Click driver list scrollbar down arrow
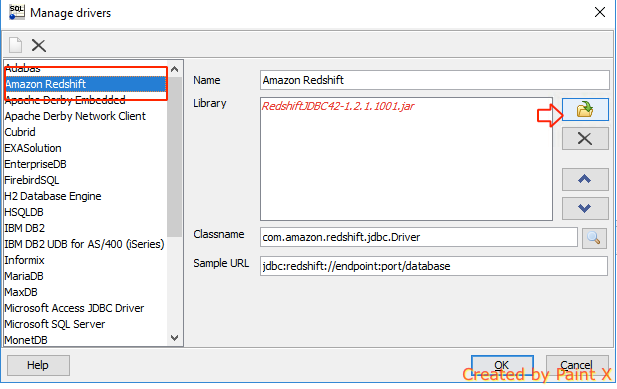The height and width of the screenshot is (389, 617). coord(175,338)
